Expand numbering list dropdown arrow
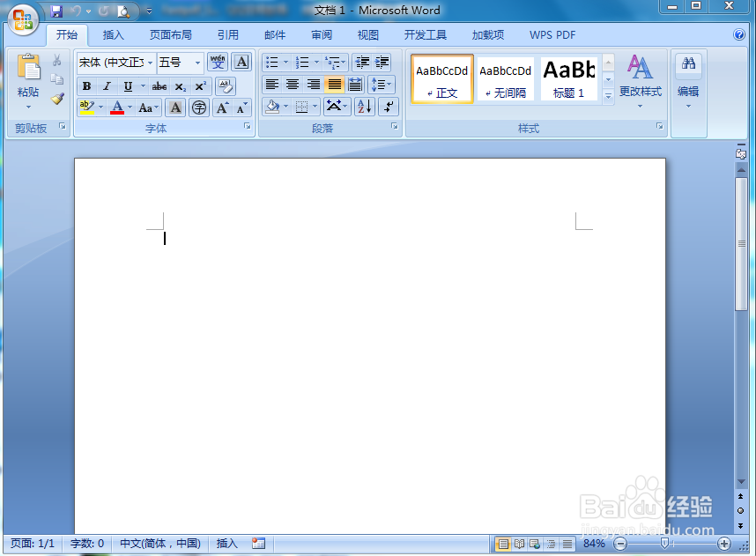 tap(316, 63)
